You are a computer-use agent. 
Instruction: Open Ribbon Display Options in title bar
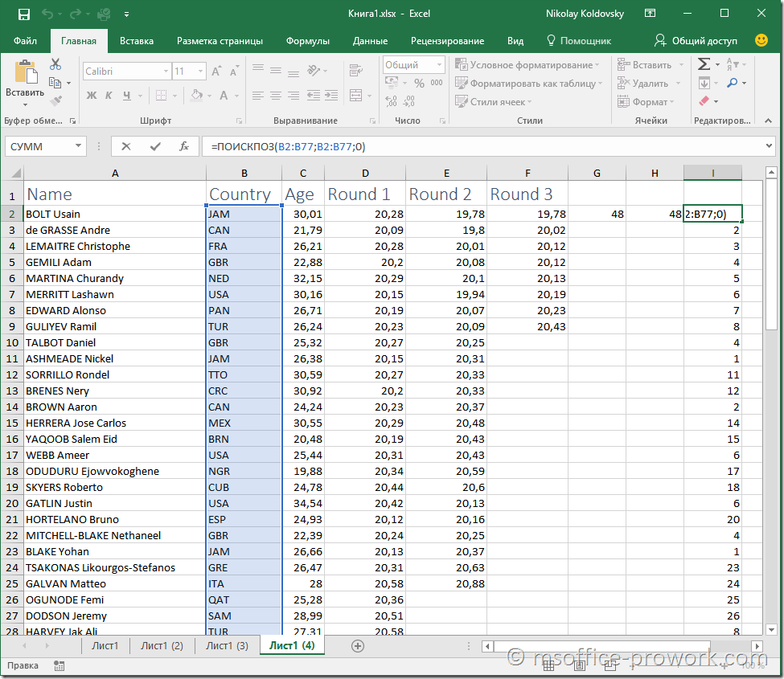pos(650,14)
